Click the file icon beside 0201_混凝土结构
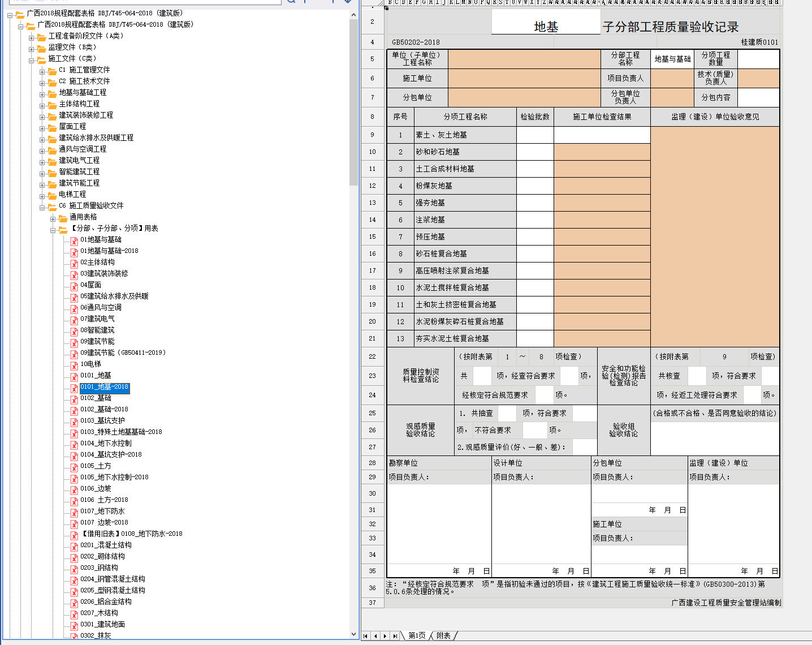The height and width of the screenshot is (645, 812). 74,546
